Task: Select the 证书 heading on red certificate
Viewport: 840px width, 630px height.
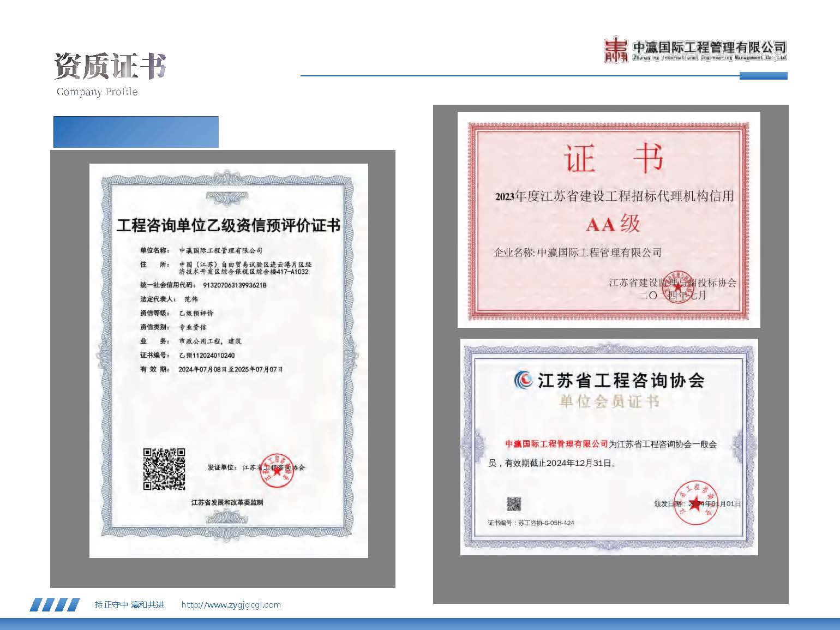Action: (x=613, y=158)
